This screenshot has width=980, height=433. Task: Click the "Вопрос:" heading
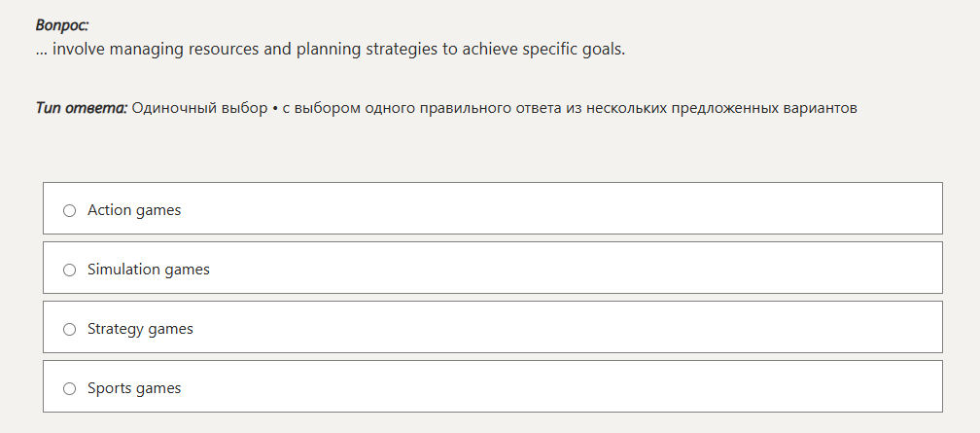click(x=61, y=26)
